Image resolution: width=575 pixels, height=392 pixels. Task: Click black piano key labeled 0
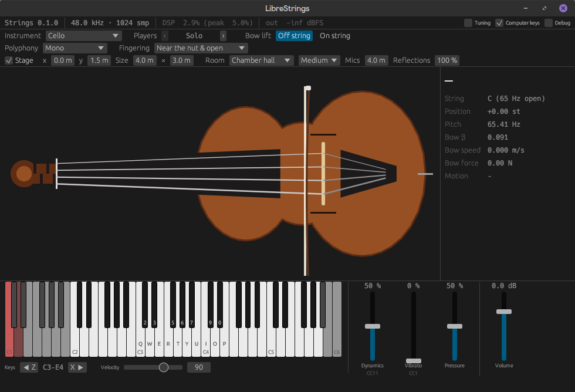click(219, 305)
